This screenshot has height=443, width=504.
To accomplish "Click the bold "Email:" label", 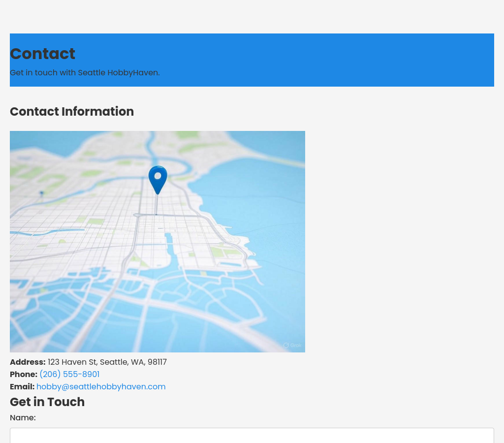I will (x=22, y=387).
